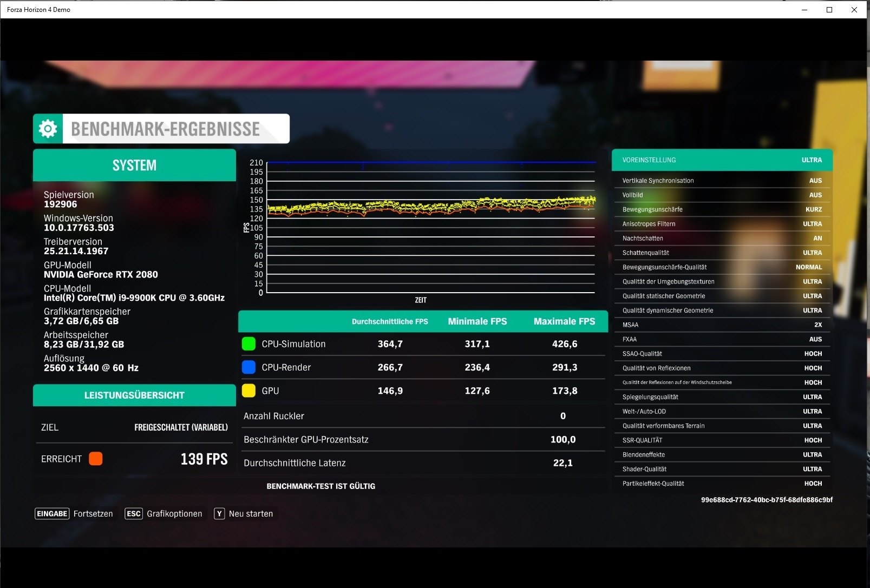Click the Bewegungsunschärfe-Qualität NORMAL row

[722, 267]
